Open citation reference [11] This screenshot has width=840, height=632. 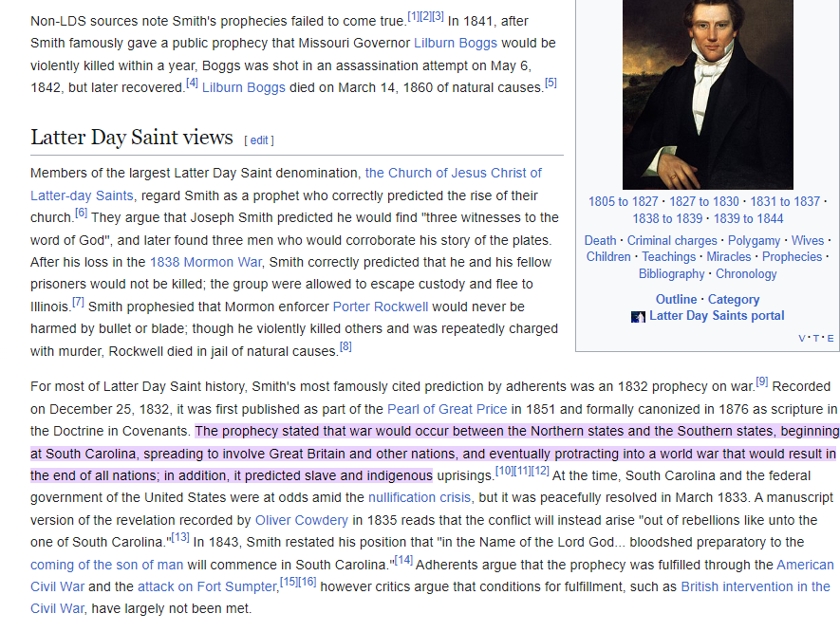point(522,471)
